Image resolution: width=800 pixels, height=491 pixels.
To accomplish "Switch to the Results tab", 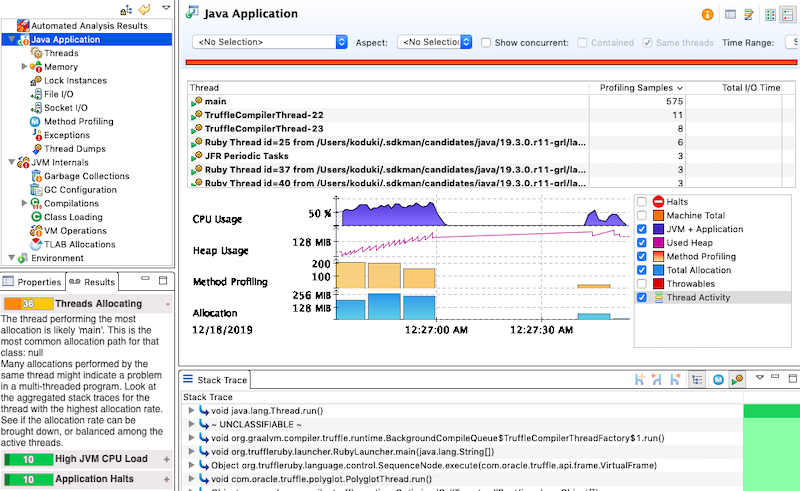I will [92, 282].
